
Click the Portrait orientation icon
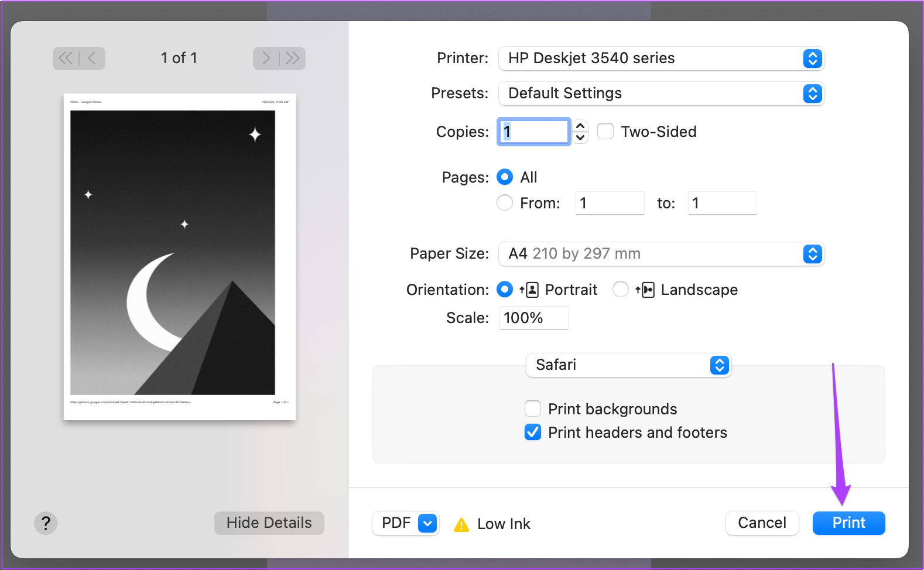529,290
